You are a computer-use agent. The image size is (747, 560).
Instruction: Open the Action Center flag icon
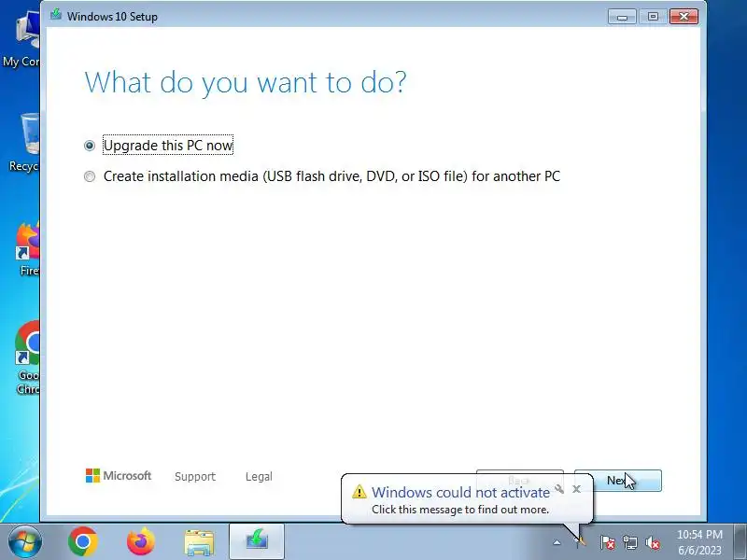point(608,542)
